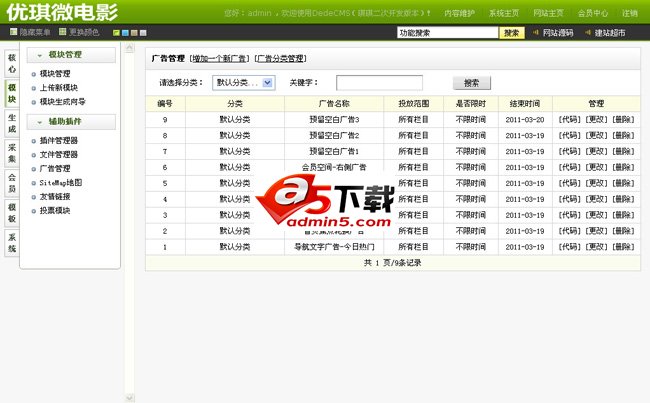Image resolution: width=650 pixels, height=403 pixels.
Task: Click the 预留空白广告1 name cell
Action: click(x=334, y=151)
